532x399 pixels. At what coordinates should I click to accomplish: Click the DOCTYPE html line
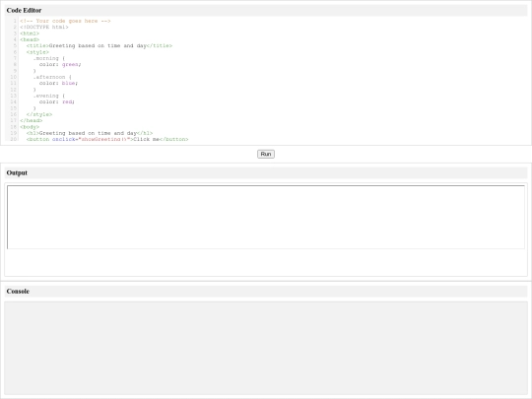(x=44, y=28)
